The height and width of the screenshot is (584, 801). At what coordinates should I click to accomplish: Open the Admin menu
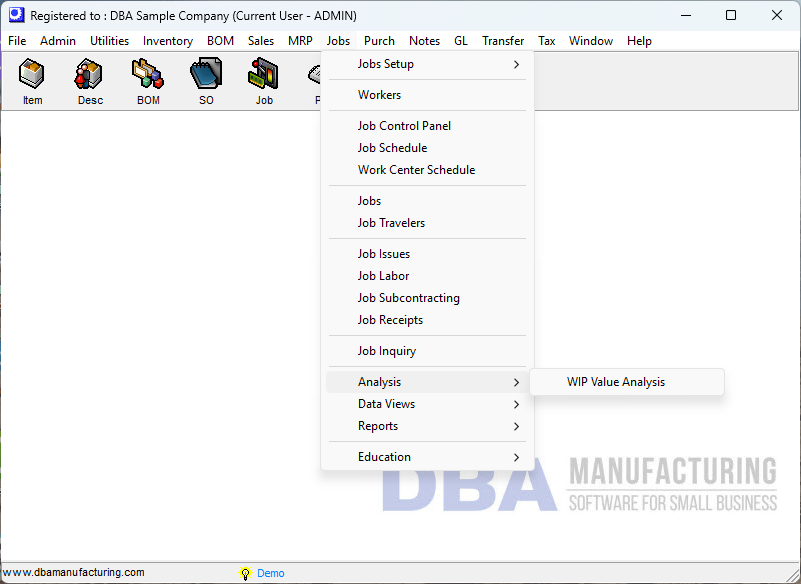tap(58, 41)
